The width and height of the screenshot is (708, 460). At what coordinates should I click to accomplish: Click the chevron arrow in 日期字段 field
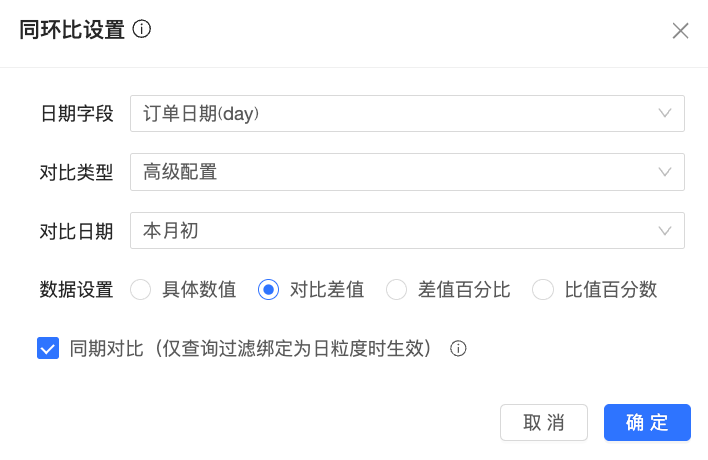[x=666, y=114]
